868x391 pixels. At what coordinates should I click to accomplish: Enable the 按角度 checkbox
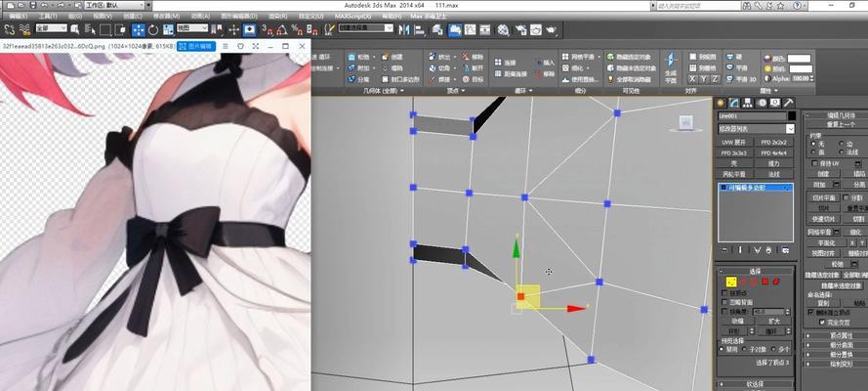click(x=725, y=311)
